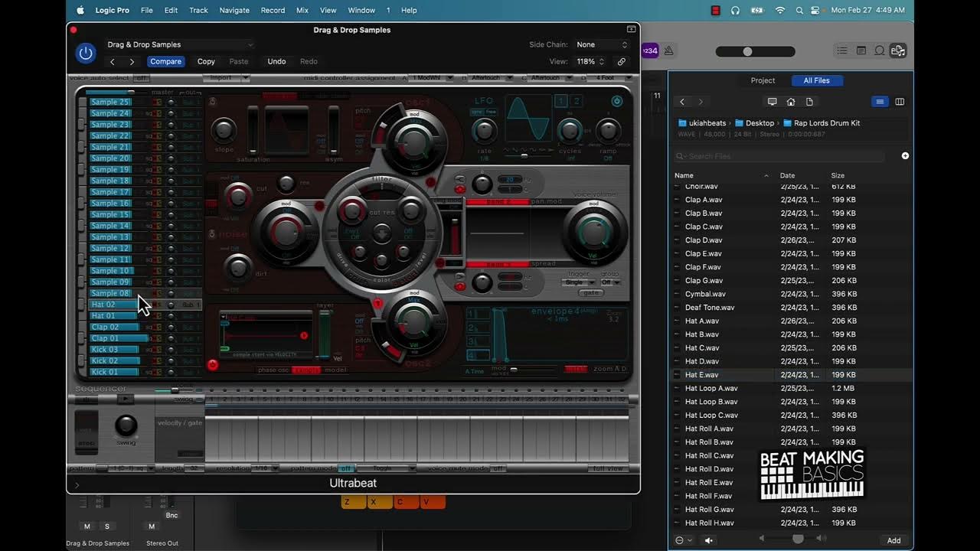Switch to the All Files tab
Viewport: 980px width, 551px height.
(x=816, y=80)
